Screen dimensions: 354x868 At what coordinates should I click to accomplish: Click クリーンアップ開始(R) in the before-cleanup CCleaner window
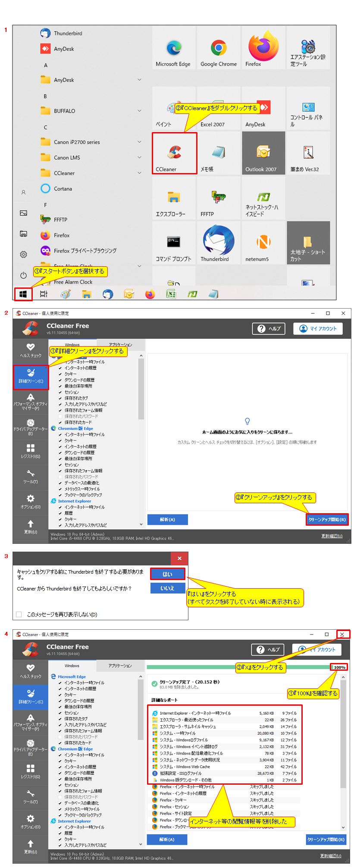[327, 520]
